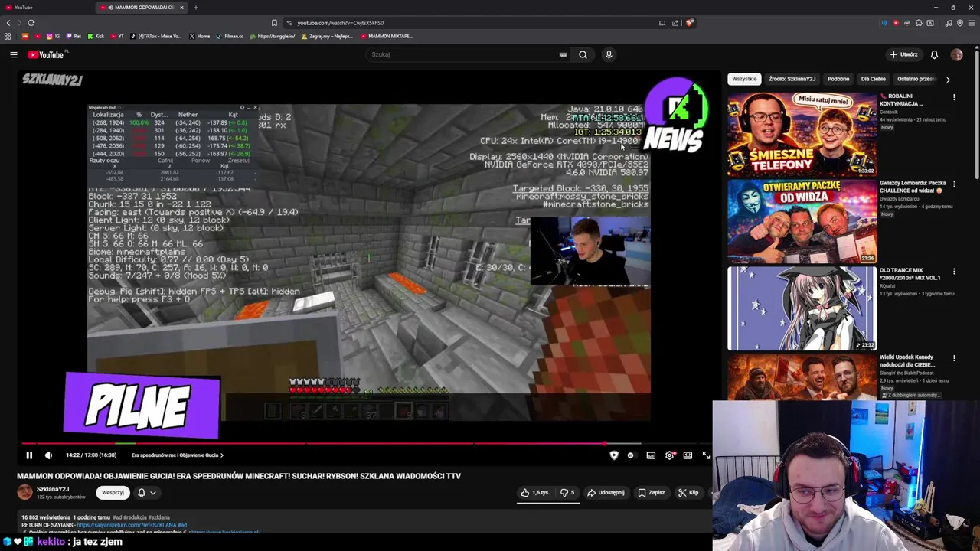Save video with Zapisz
Viewport: 980px width, 551px height.
pos(651,493)
